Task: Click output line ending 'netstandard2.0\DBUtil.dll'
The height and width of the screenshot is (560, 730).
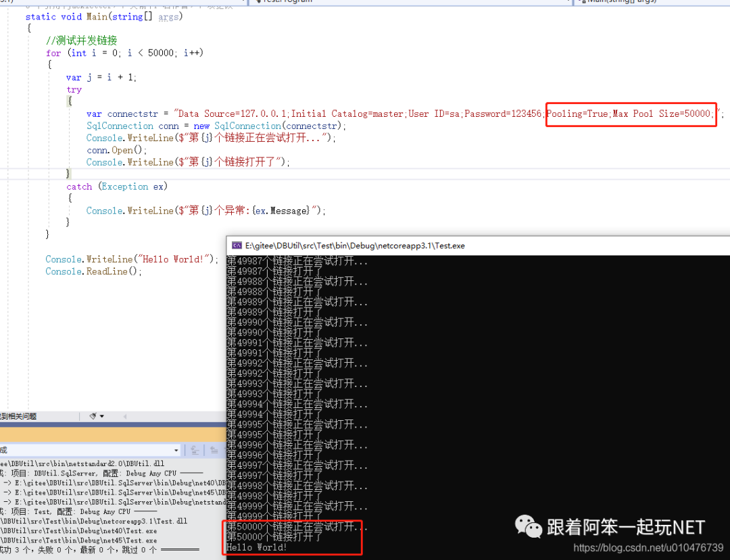Action: click(82, 463)
